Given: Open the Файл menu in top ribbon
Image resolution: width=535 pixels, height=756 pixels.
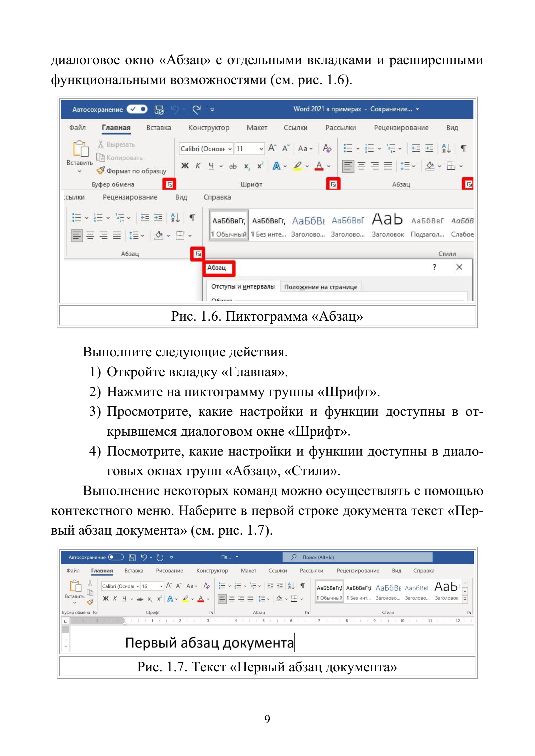Looking at the screenshot, I should [77, 128].
